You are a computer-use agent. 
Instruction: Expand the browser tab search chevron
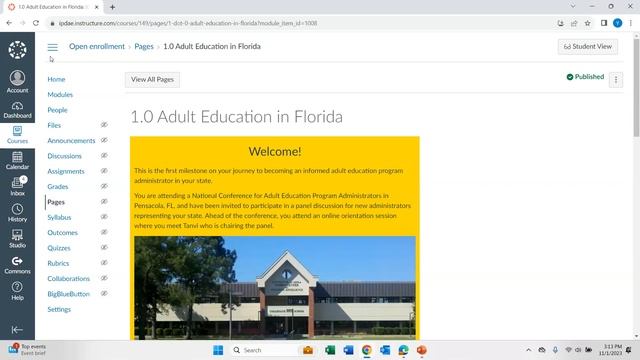pyautogui.click(x=573, y=7)
